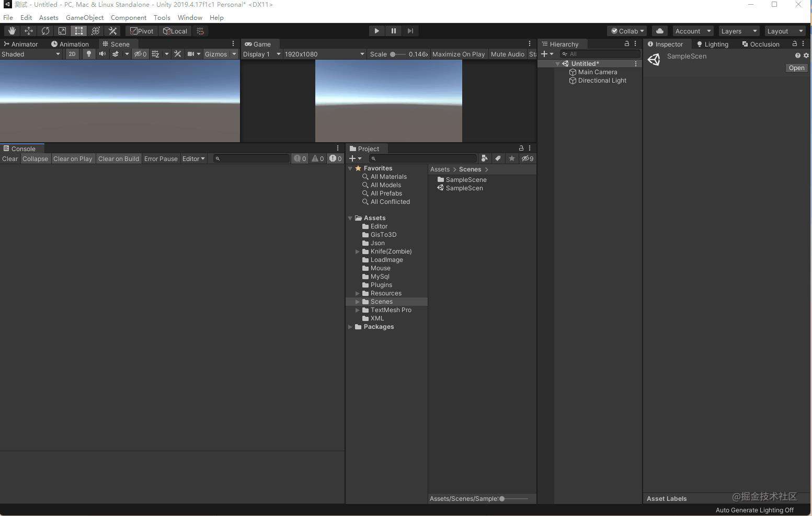
Task: Open the Account dropdown
Action: [693, 31]
